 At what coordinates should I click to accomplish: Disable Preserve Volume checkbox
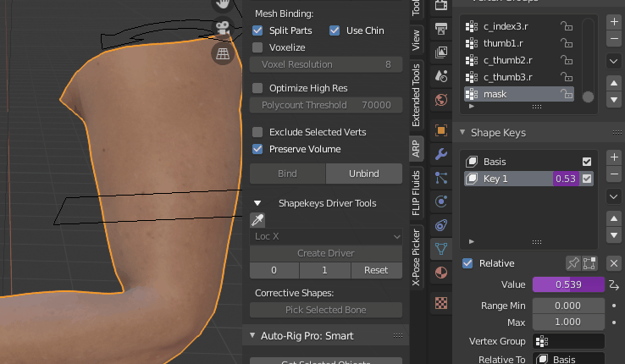pyautogui.click(x=257, y=149)
